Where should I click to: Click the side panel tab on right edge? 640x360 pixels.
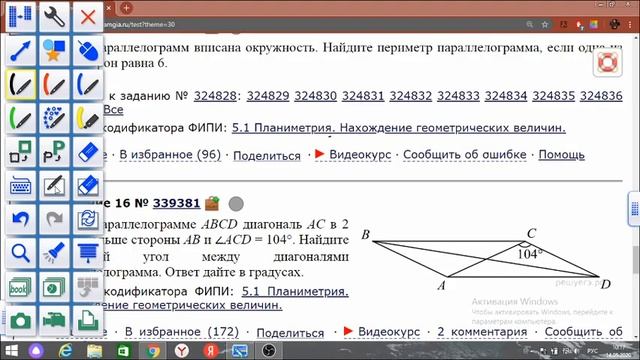click(634, 209)
